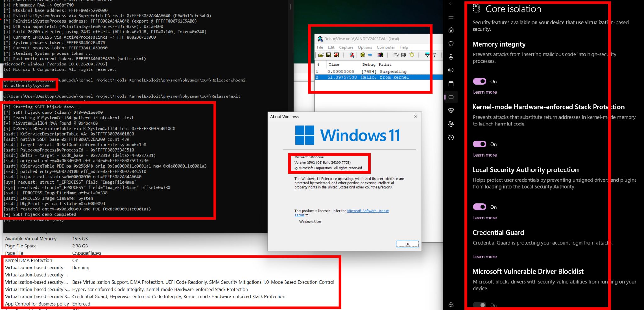Toggle Kernel-mode Hardware-enforced Stack Protection switch
The image size is (644, 310).
point(480,144)
